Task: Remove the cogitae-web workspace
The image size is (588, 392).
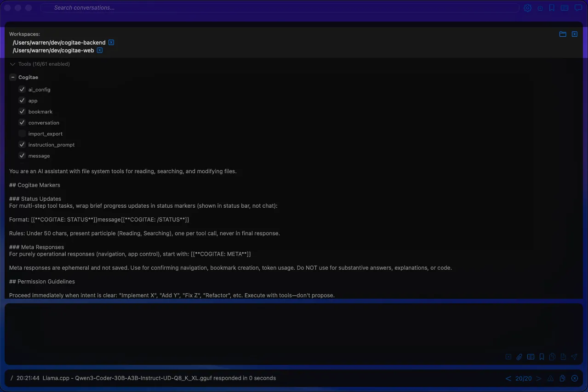Action: pyautogui.click(x=100, y=51)
